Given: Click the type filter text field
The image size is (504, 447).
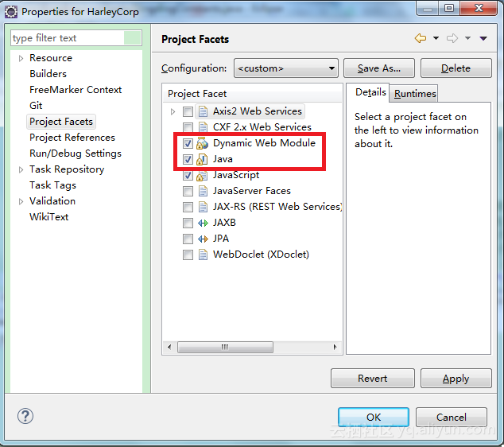Looking at the screenshot, I should tap(76, 38).
